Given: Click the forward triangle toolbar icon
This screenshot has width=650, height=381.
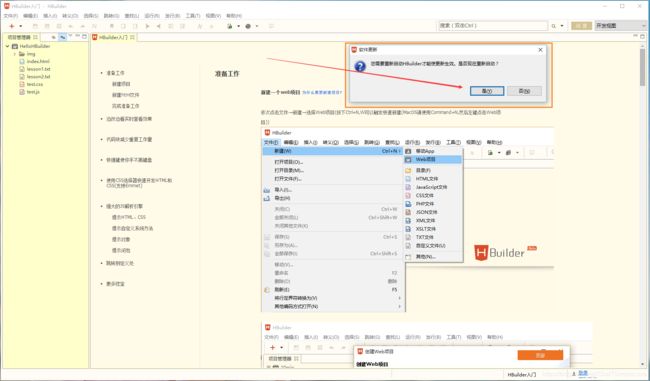Looking at the screenshot, I should pyautogui.click(x=147, y=26).
